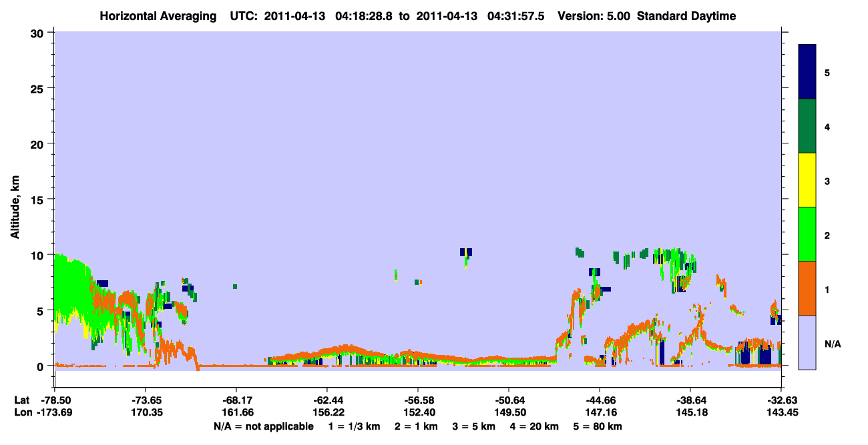Click 'N/A = not applicable' legend text

[263, 426]
